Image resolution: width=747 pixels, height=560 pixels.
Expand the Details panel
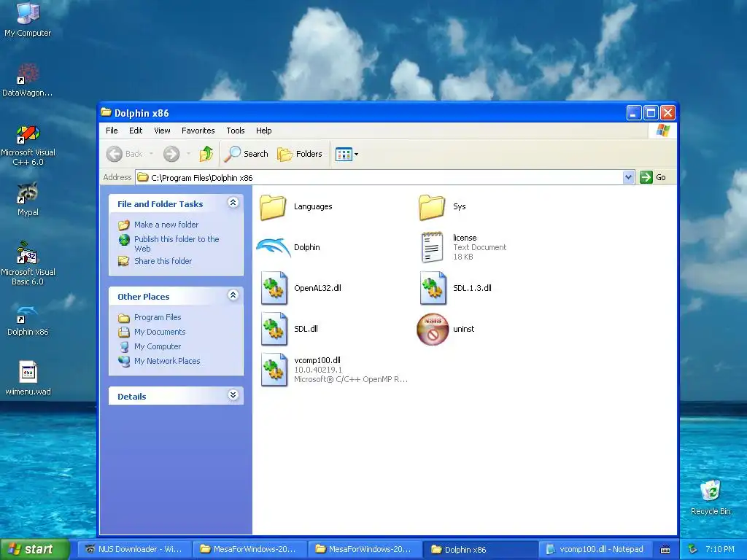point(233,395)
